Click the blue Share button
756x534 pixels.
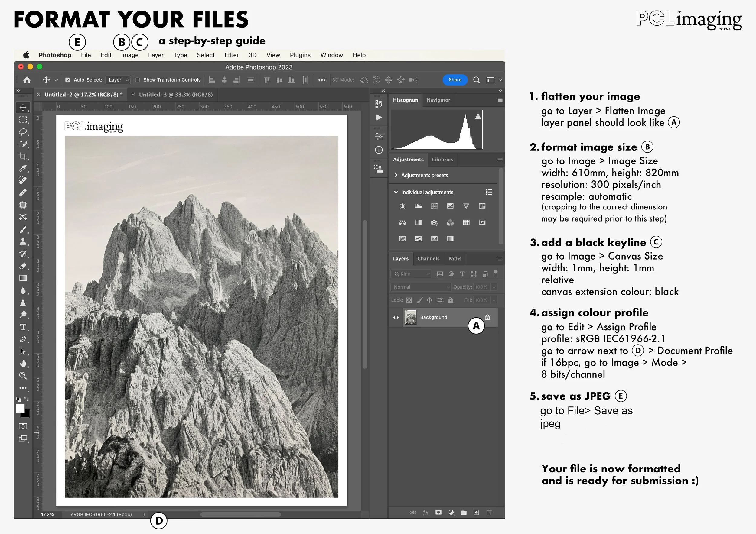coord(455,79)
